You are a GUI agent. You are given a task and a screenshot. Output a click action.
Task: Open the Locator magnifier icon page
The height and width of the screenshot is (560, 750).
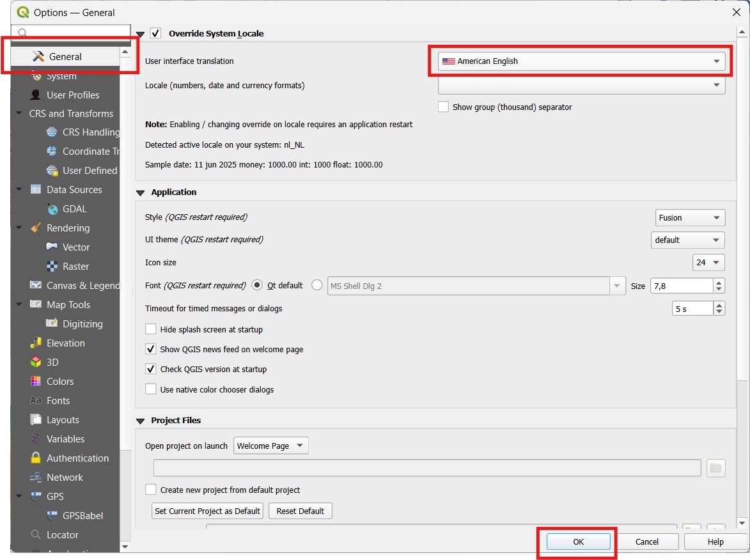[36, 535]
